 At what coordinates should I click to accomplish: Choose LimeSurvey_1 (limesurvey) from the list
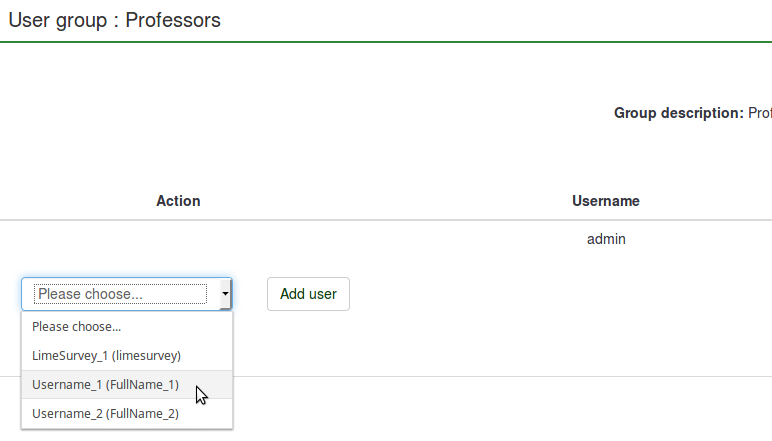click(106, 356)
